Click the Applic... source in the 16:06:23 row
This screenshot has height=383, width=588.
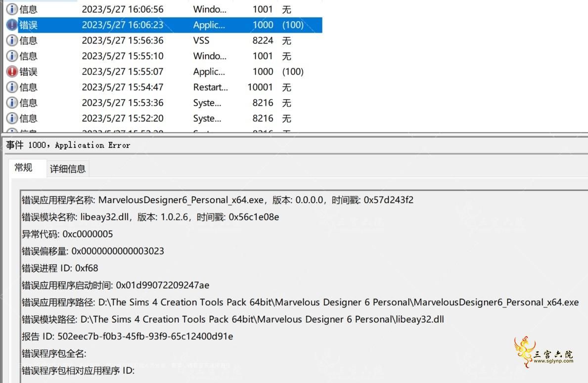click(x=209, y=25)
